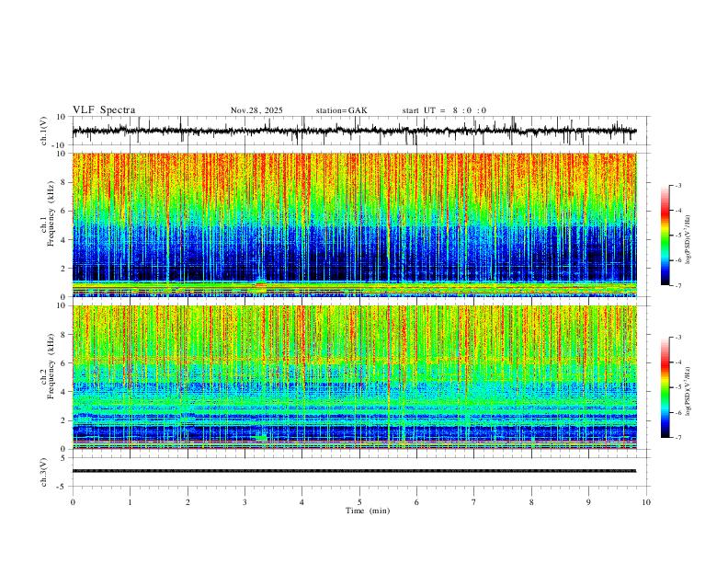The width and height of the screenshot is (728, 563).
Task: Select the ch.2 "Frequency (kHz)" axis label
Action: tap(51, 366)
